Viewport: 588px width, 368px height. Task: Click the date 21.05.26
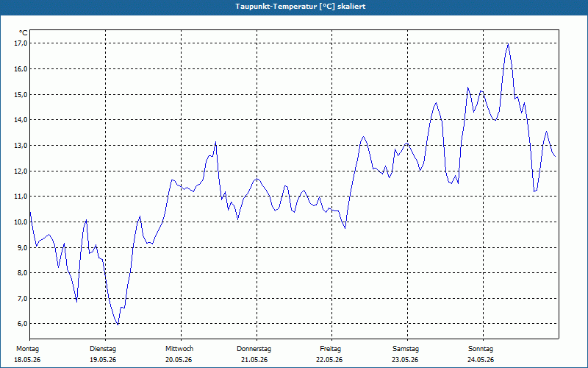point(254,360)
